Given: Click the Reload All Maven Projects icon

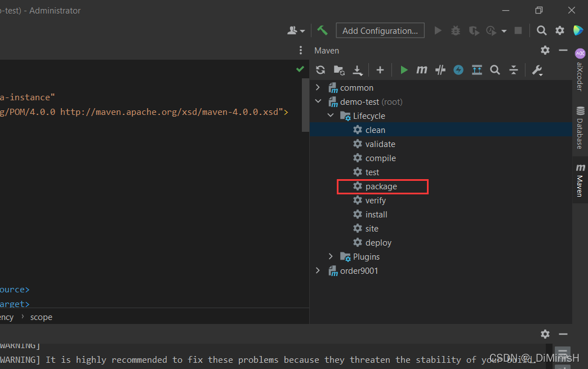Looking at the screenshot, I should tap(320, 70).
